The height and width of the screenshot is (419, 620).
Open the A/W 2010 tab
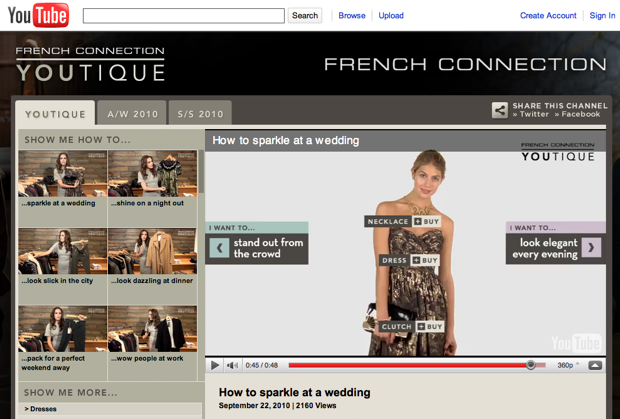[132, 114]
